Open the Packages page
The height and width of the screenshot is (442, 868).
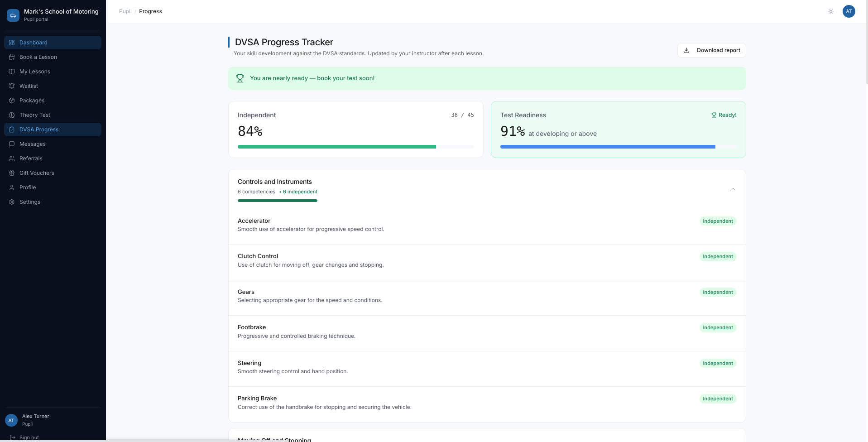[x=53, y=101]
